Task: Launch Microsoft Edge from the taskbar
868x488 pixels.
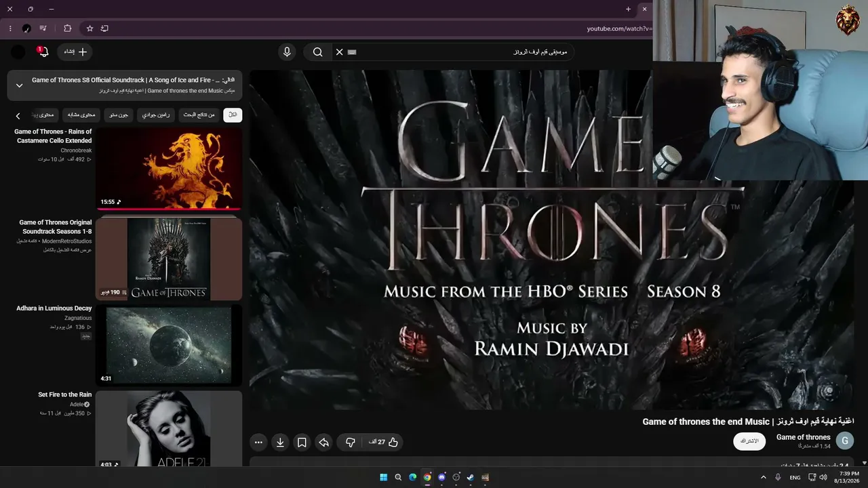Action: point(412,477)
